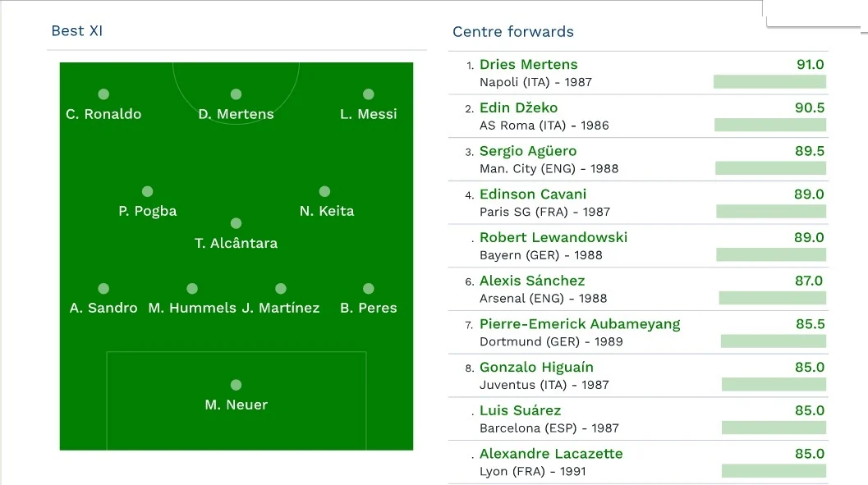Viewport: 868px width, 485px height.
Task: Click Pierre-Emerick Aubameyang link
Action: pos(580,324)
